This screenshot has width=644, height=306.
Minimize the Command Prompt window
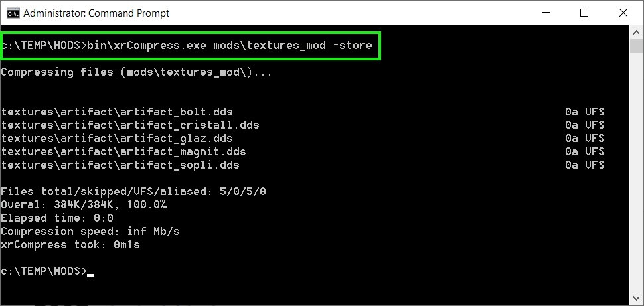pos(546,13)
